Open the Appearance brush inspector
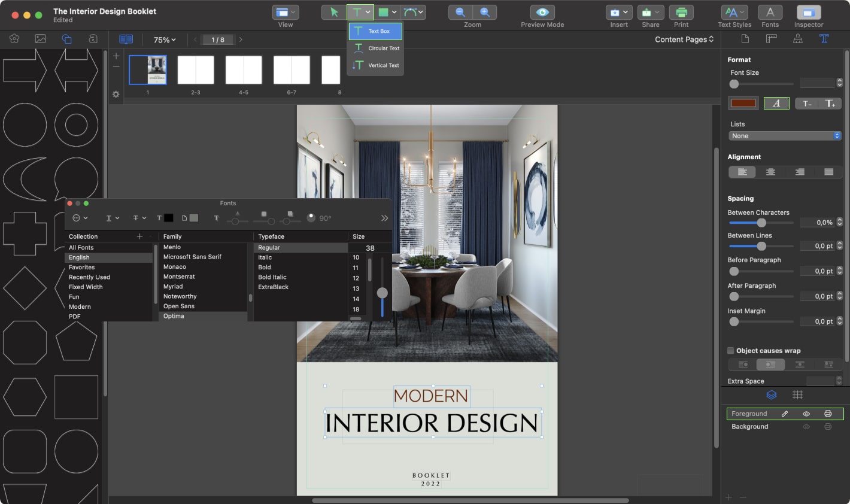Image resolution: width=850 pixels, height=504 pixels. pos(797,38)
